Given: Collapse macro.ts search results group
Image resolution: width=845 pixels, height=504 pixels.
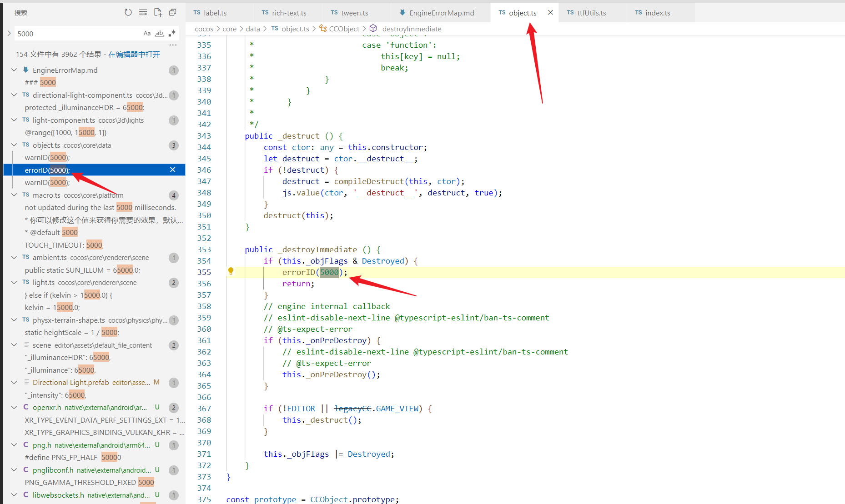Looking at the screenshot, I should [x=14, y=195].
